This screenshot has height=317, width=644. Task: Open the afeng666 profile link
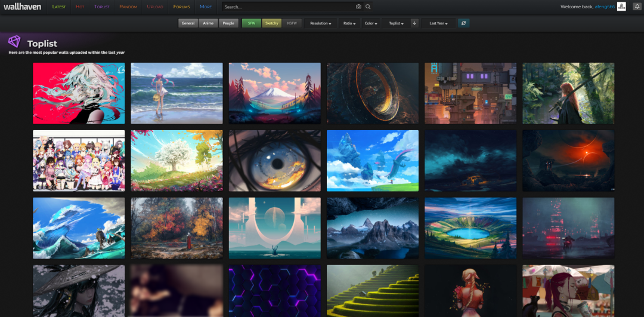point(605,7)
